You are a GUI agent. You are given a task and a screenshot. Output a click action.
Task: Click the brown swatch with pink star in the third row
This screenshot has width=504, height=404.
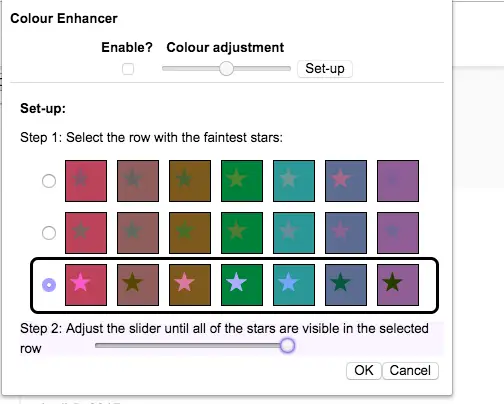click(x=190, y=285)
